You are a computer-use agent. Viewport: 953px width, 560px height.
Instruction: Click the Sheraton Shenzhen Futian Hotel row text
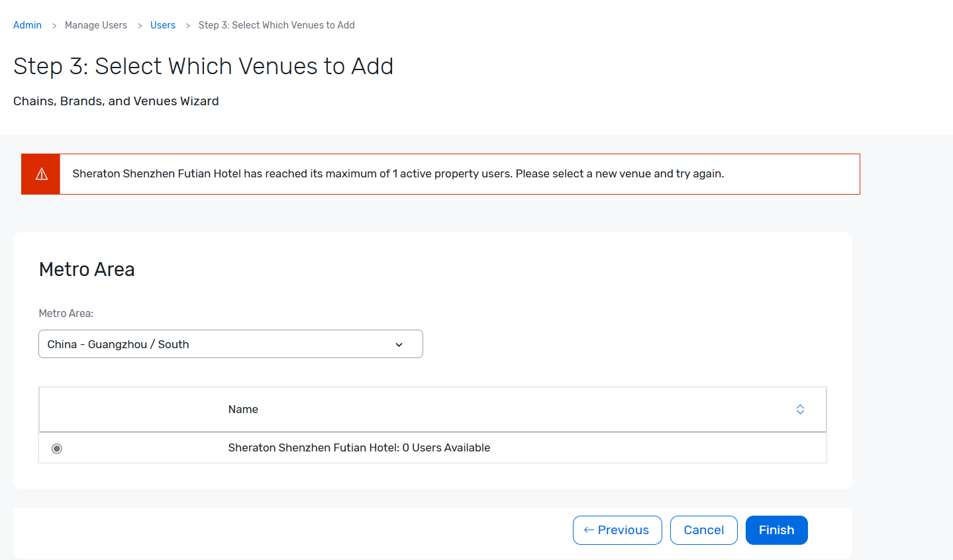(x=359, y=447)
